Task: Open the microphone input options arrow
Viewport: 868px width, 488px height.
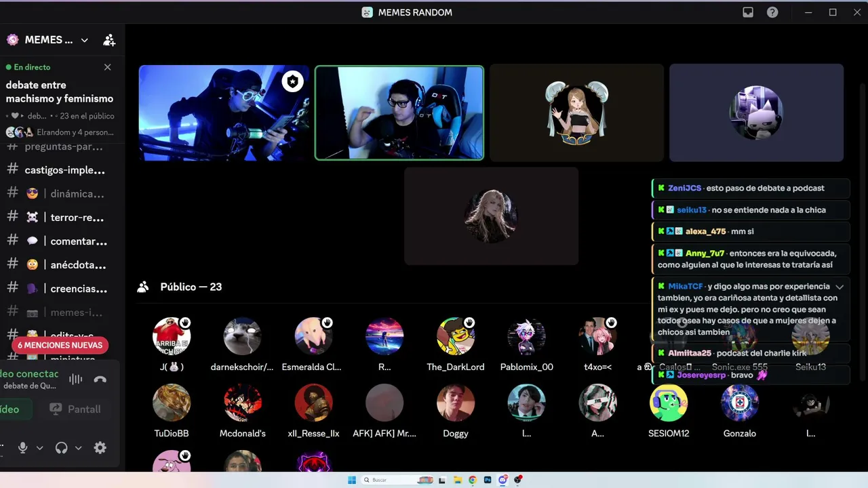Action: click(x=39, y=448)
